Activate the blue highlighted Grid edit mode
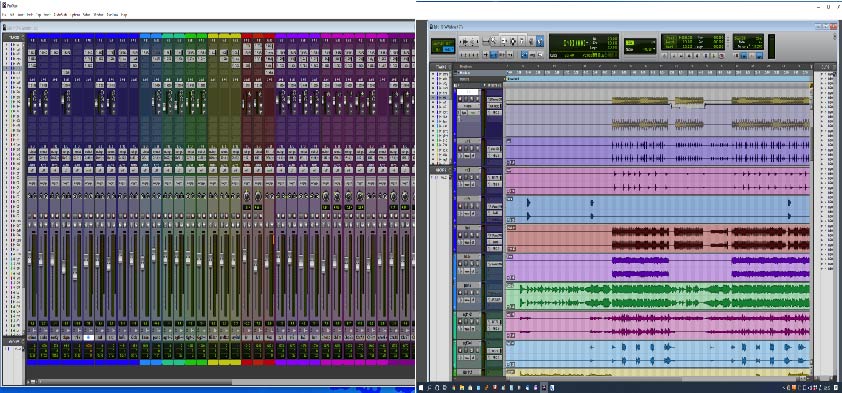The image size is (842, 393). coord(448,49)
